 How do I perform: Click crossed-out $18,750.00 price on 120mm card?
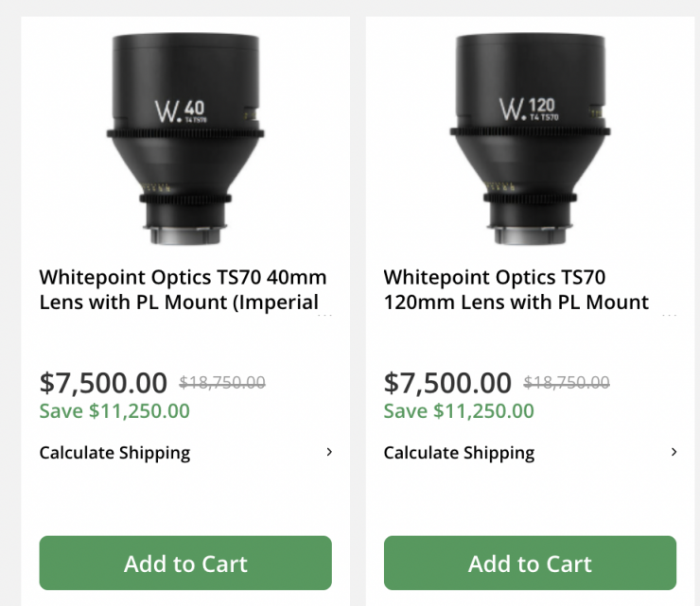pos(567,382)
